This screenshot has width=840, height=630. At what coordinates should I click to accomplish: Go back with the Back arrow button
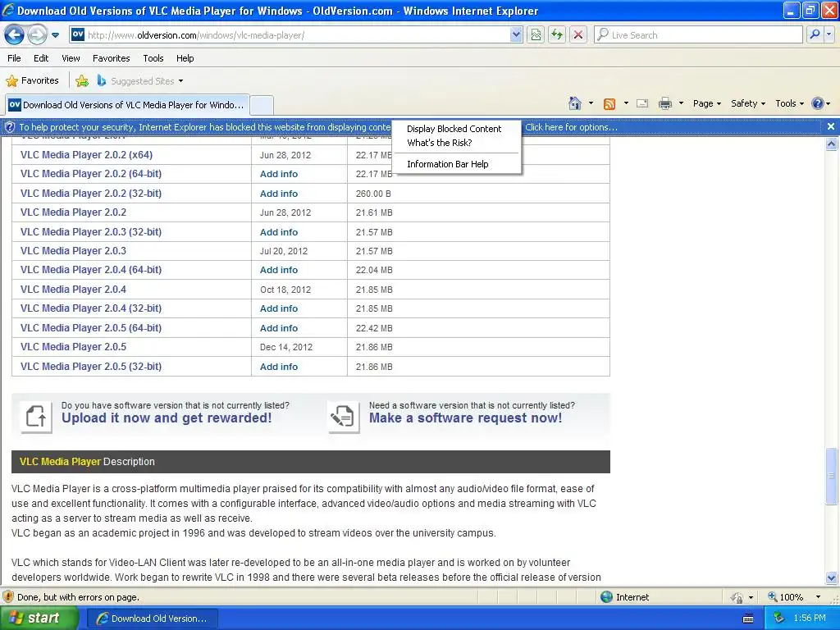(x=14, y=34)
